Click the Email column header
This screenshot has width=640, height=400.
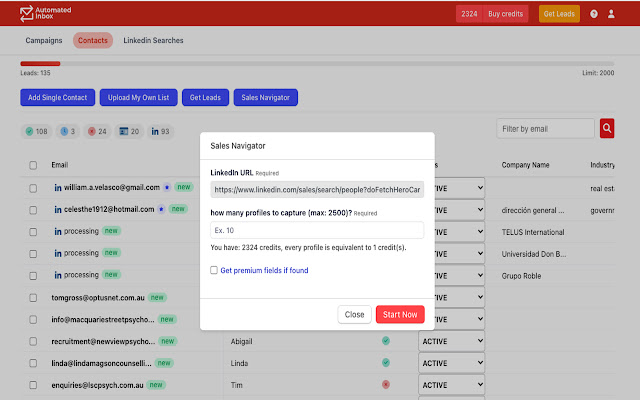click(60, 165)
